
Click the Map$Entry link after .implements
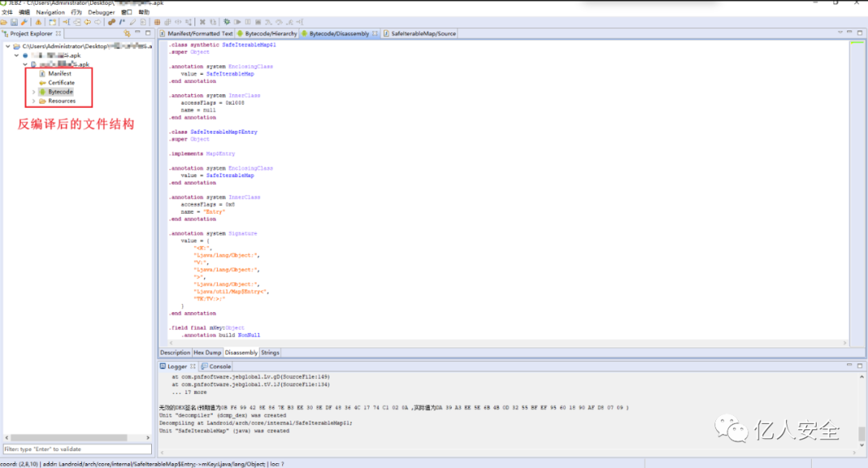(220, 154)
